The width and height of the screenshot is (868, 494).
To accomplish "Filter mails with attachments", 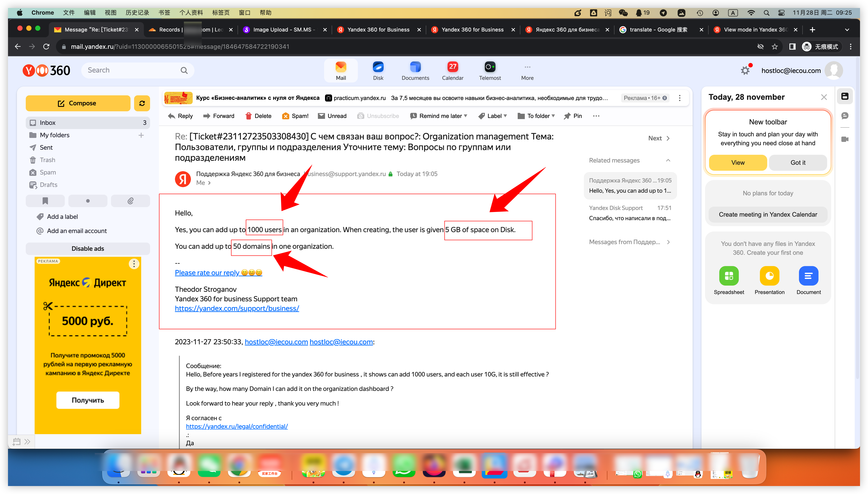I will 130,201.
